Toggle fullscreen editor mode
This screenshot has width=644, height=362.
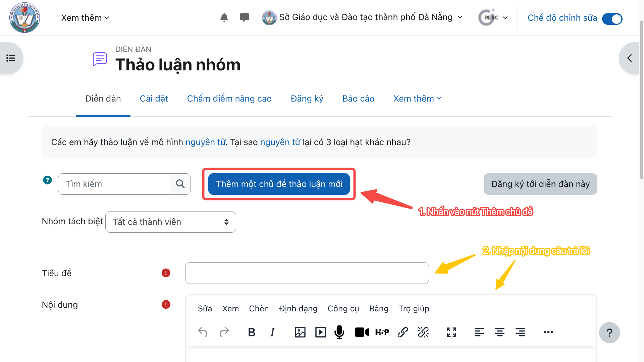coord(451,332)
